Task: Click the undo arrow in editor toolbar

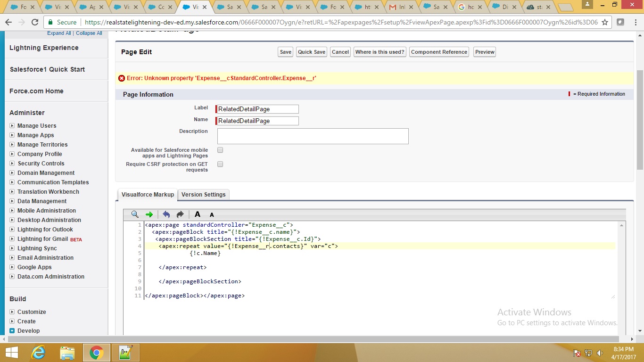Action: [166, 214]
